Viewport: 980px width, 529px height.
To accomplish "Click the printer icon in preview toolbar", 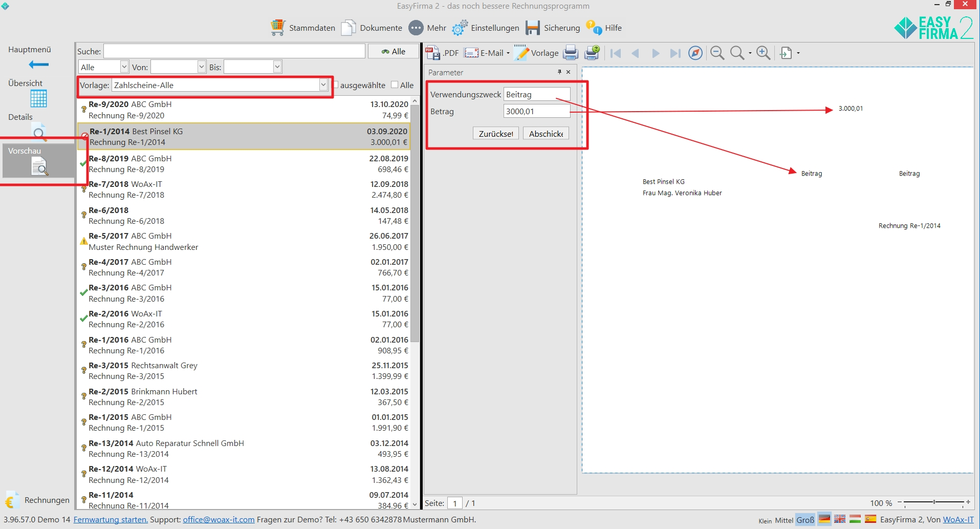I will [571, 53].
